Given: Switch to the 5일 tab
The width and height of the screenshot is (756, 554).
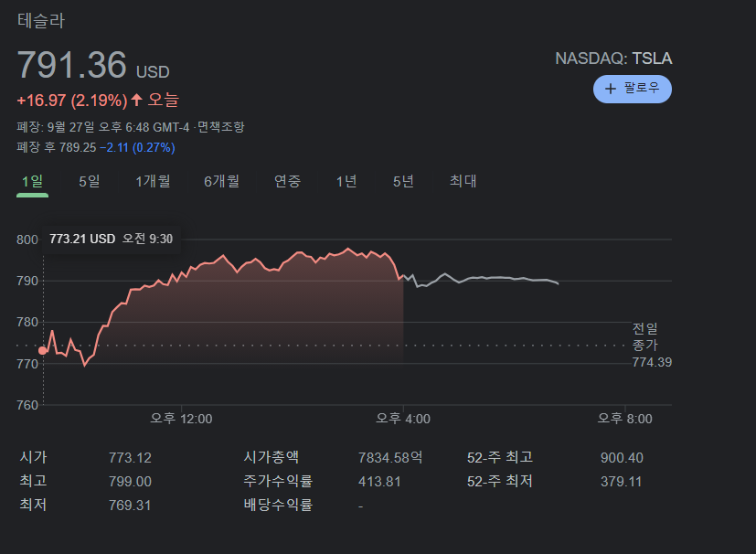Looking at the screenshot, I should [90, 181].
